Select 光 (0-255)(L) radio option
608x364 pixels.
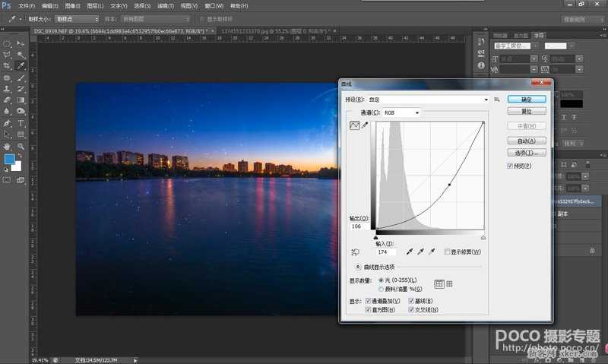382,280
